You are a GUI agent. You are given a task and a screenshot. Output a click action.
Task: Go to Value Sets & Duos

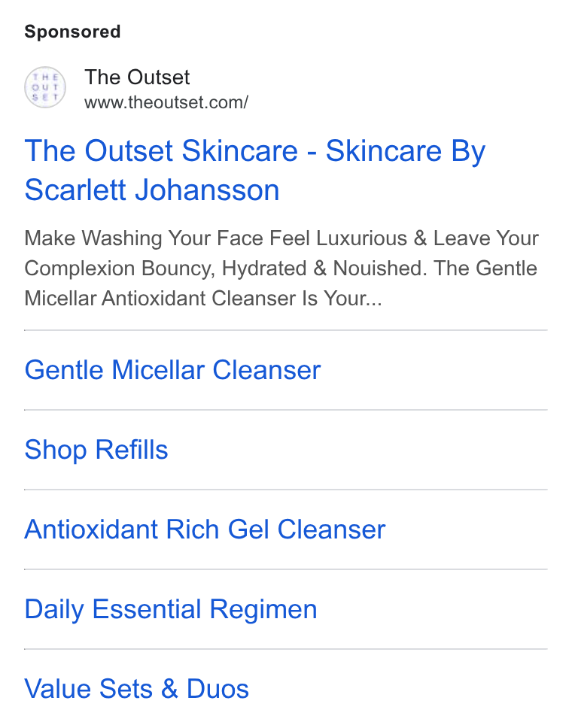coord(137,689)
